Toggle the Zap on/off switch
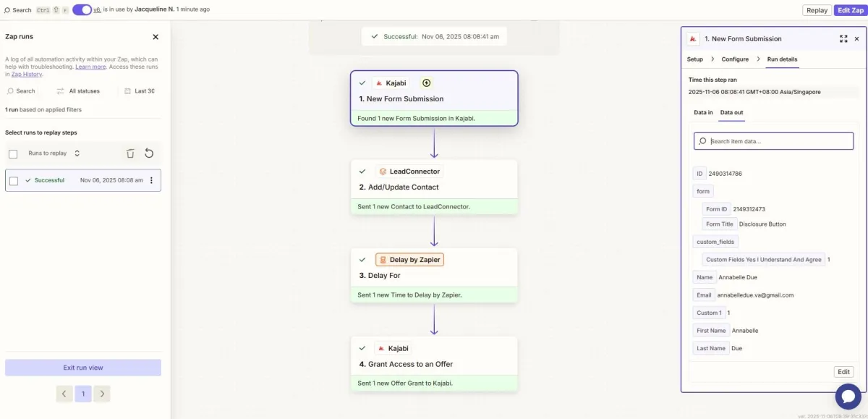This screenshot has width=868, height=419. pyautogui.click(x=82, y=9)
